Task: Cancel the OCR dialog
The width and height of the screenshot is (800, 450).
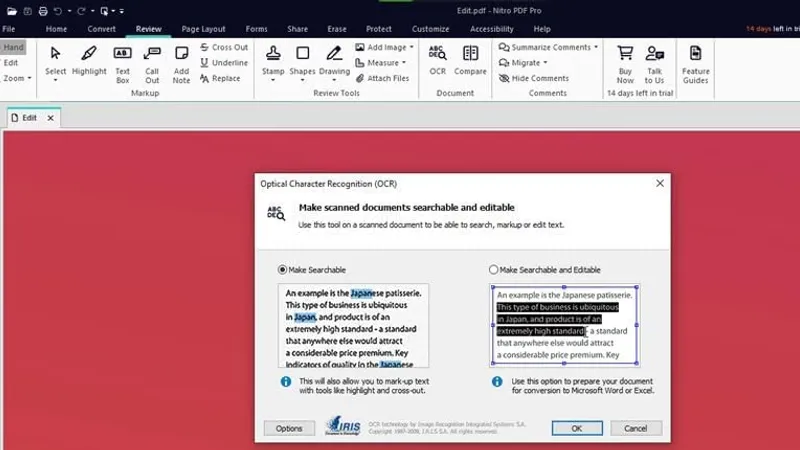Action: tap(636, 428)
